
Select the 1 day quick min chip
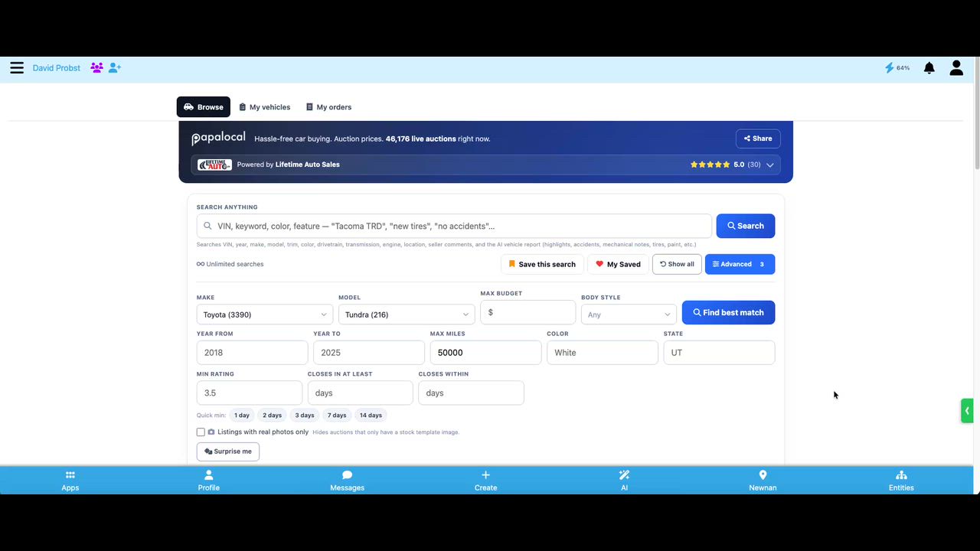[242, 416]
